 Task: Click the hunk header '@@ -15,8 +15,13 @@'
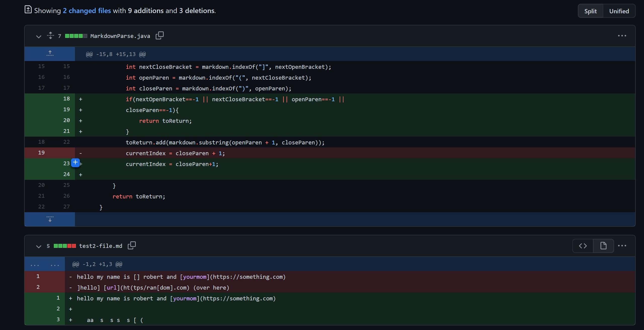pyautogui.click(x=116, y=54)
